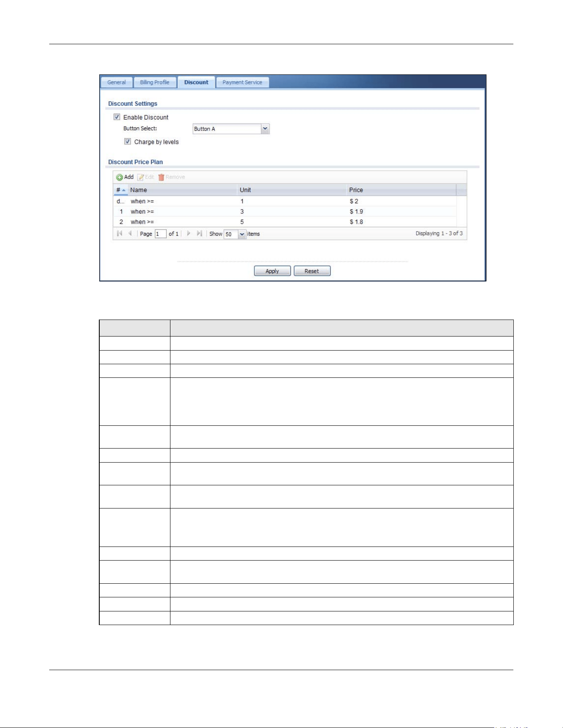Uncheck Charge by levels option
Image resolution: width=563 pixels, height=728 pixels.
(x=128, y=141)
